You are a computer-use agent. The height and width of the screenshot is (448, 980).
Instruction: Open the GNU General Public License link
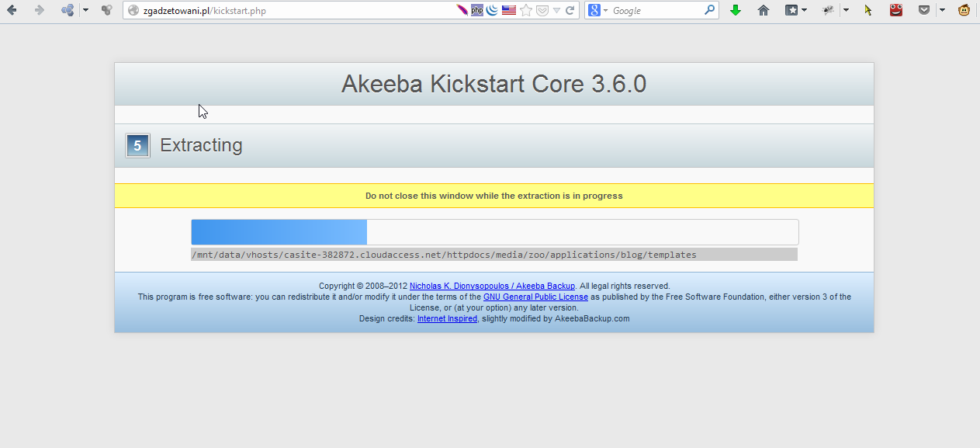535,297
